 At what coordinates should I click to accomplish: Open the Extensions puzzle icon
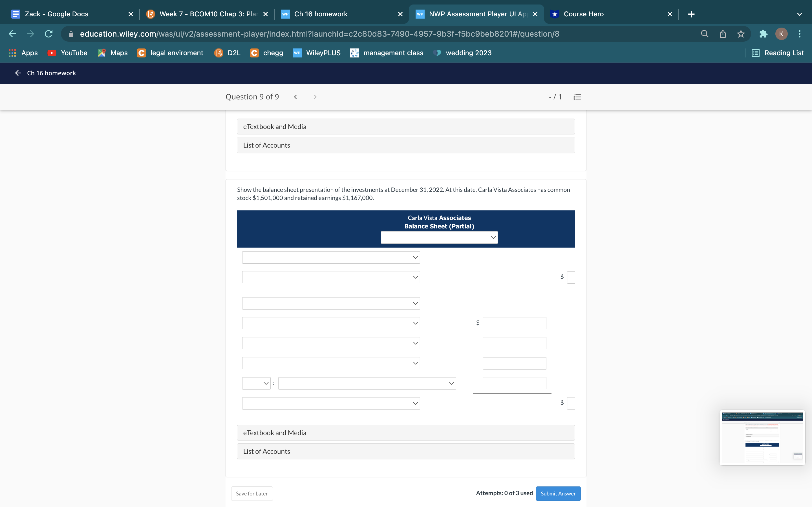coord(763,34)
